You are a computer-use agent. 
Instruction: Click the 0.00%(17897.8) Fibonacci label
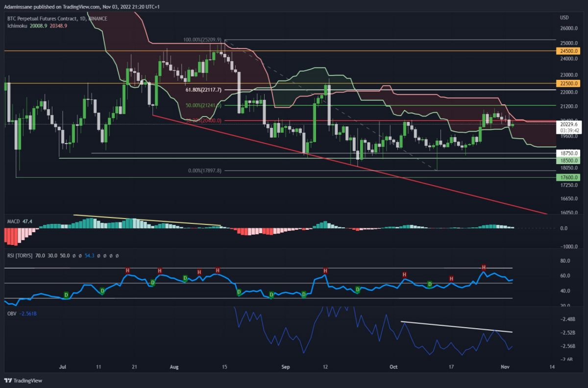(x=205, y=170)
